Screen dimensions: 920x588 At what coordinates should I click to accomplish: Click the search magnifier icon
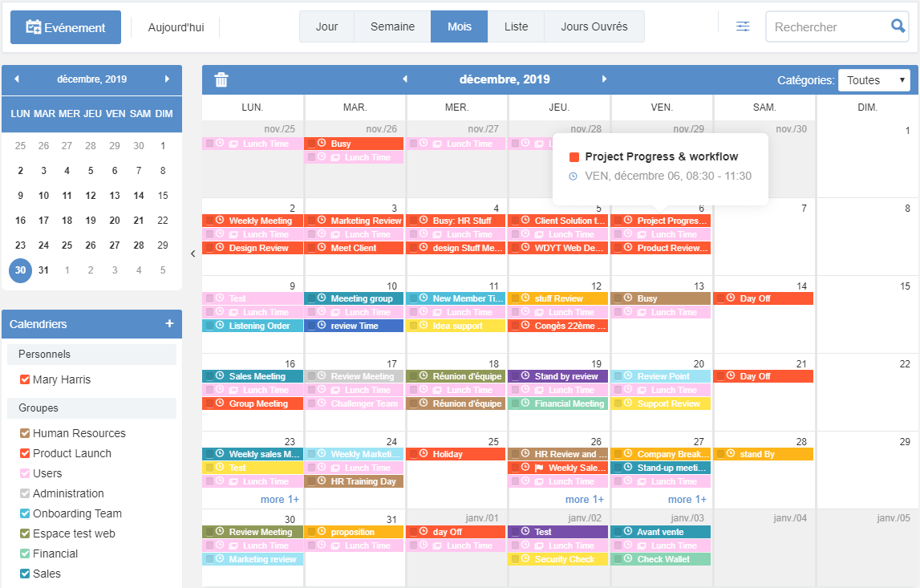(x=898, y=26)
